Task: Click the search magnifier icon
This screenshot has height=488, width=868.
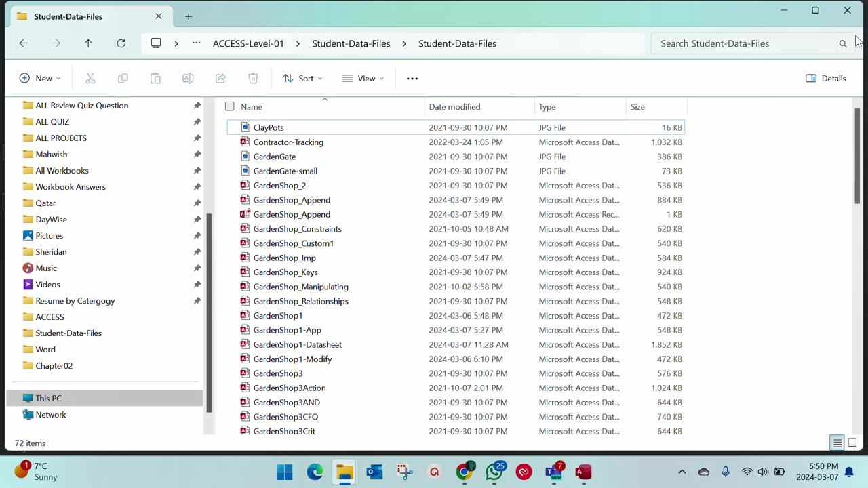Action: [843, 43]
